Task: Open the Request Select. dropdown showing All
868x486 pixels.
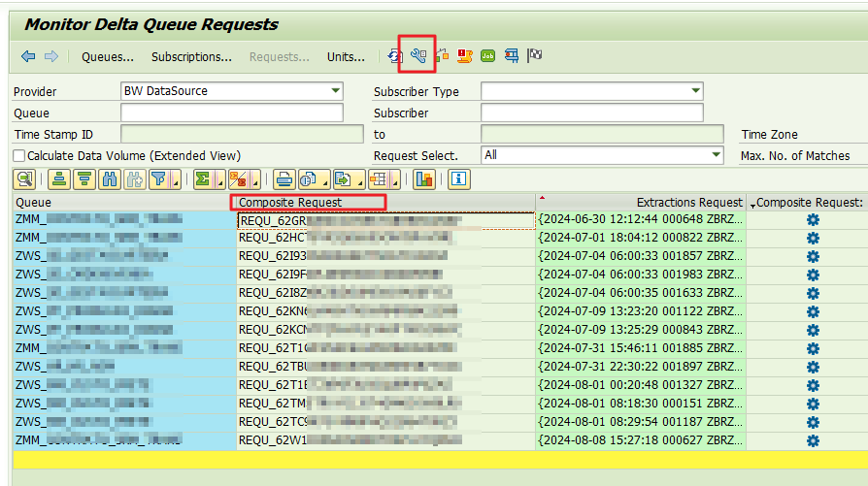Action: click(x=716, y=155)
